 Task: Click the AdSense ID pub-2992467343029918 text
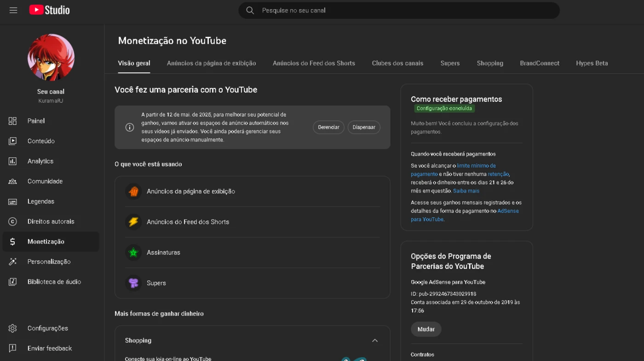pyautogui.click(x=443, y=294)
